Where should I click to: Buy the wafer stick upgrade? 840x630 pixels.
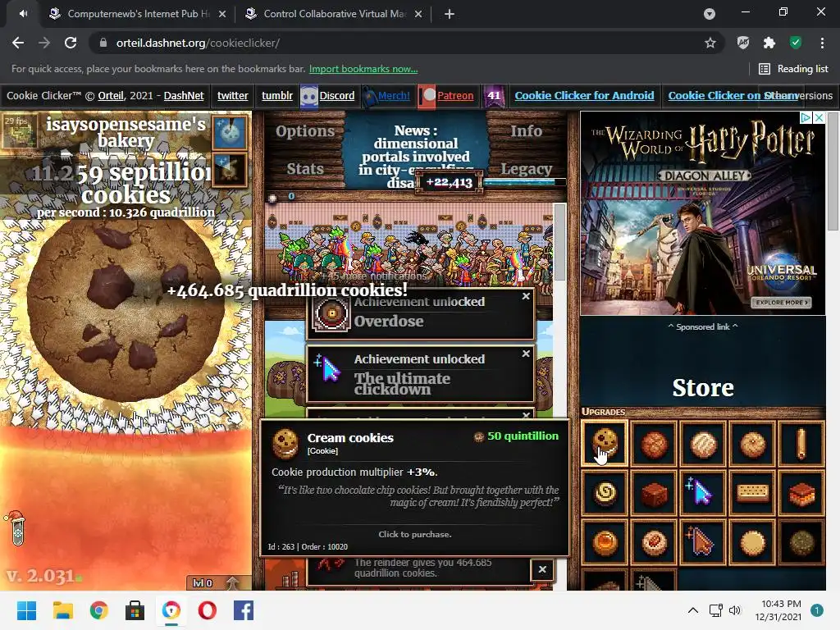(801, 443)
